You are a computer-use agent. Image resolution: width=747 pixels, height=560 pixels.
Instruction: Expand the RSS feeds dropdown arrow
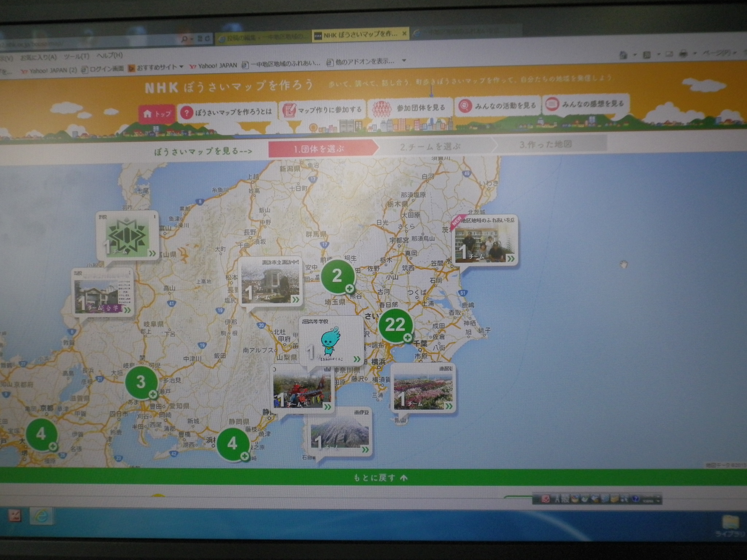[x=659, y=55]
